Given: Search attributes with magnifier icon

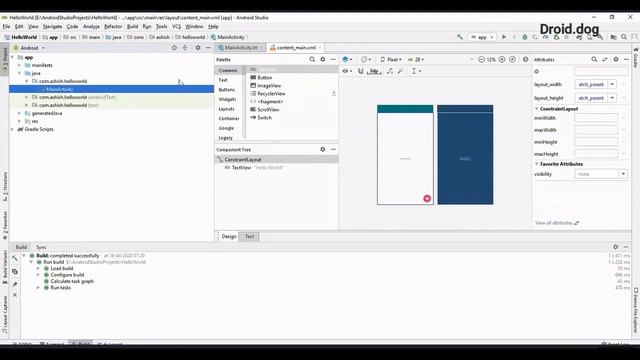Looking at the screenshot, I should (x=594, y=59).
